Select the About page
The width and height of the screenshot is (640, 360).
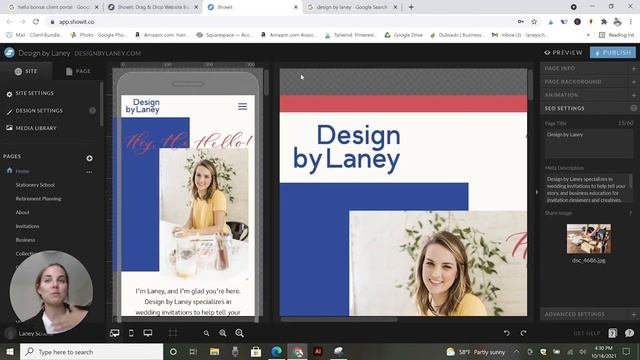(x=22, y=212)
